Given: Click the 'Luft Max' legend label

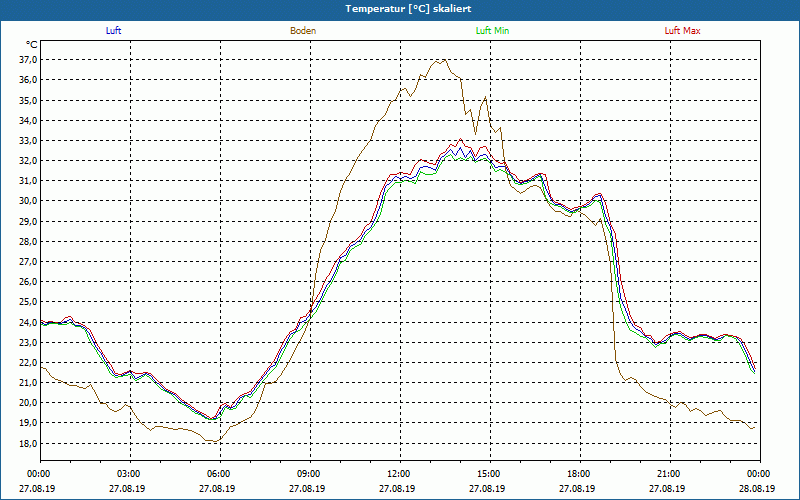Looking at the screenshot, I should pos(682,31).
